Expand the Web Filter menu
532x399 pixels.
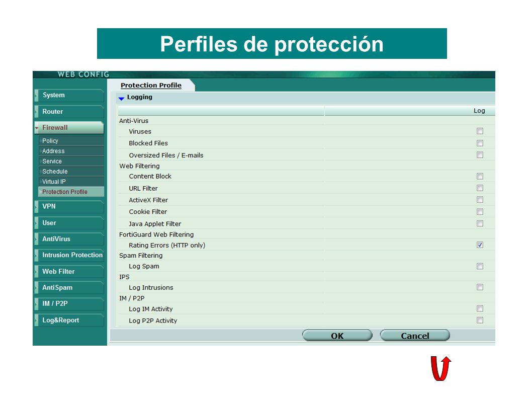(69, 272)
